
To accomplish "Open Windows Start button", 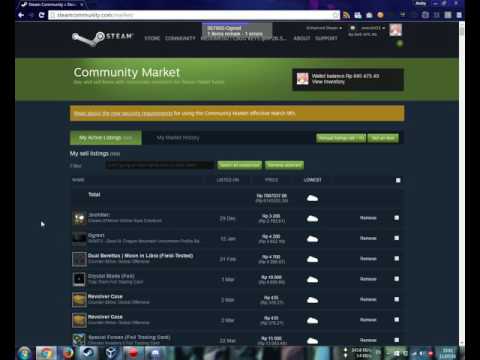I will (x=24, y=353).
